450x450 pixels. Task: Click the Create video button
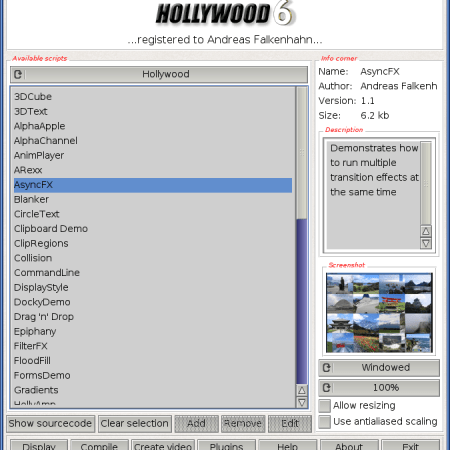pyautogui.click(x=163, y=445)
